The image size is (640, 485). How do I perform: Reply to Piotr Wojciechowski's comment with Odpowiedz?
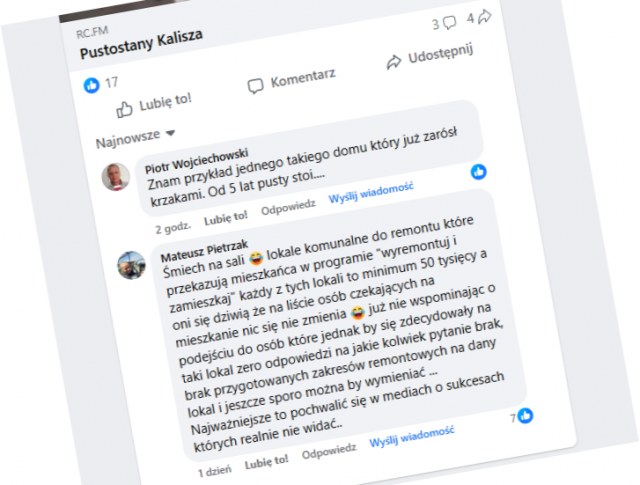coord(288,207)
